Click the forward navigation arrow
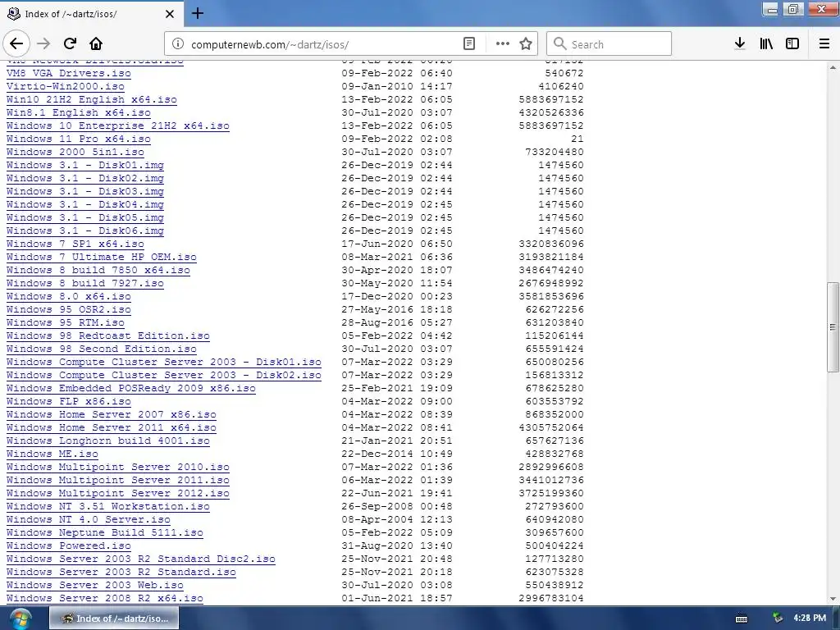Image resolution: width=840 pixels, height=630 pixels. [x=43, y=43]
